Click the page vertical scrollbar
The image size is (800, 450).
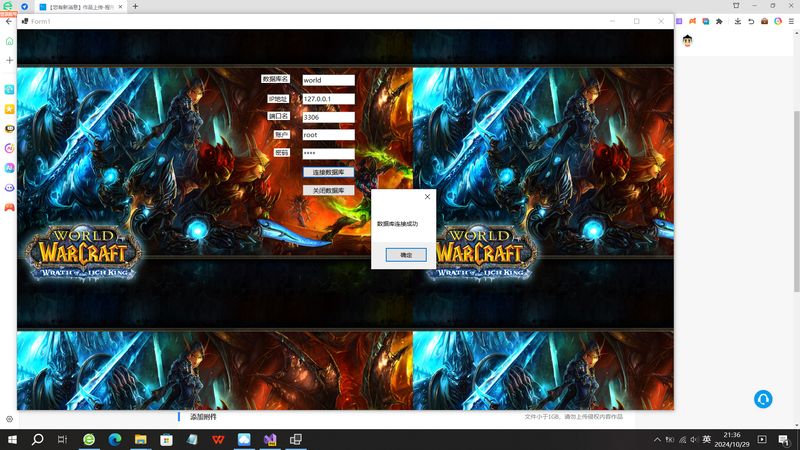(x=796, y=202)
